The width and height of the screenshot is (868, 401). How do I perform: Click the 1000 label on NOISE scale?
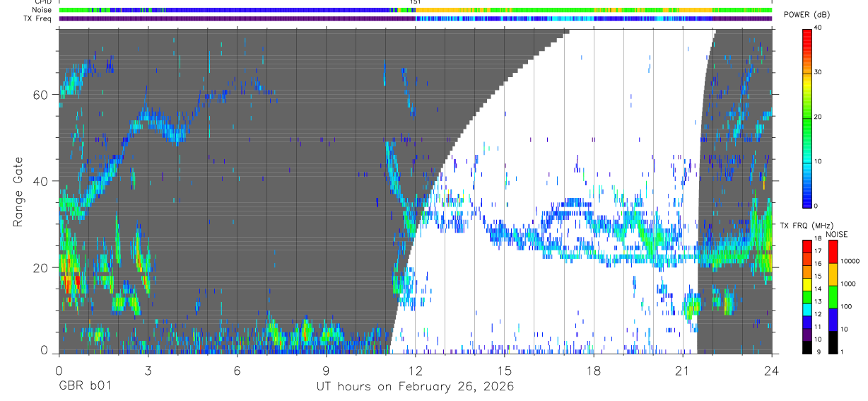tap(847, 285)
